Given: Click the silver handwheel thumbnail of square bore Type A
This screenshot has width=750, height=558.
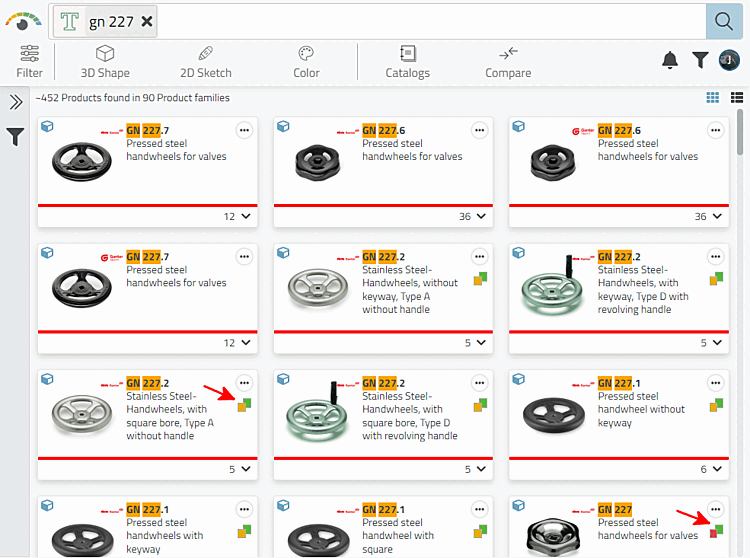Looking at the screenshot, I should pyautogui.click(x=82, y=413).
